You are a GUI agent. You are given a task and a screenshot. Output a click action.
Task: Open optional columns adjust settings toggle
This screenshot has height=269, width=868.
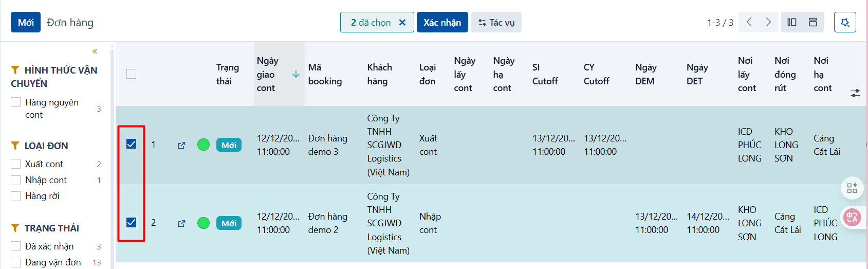click(855, 93)
